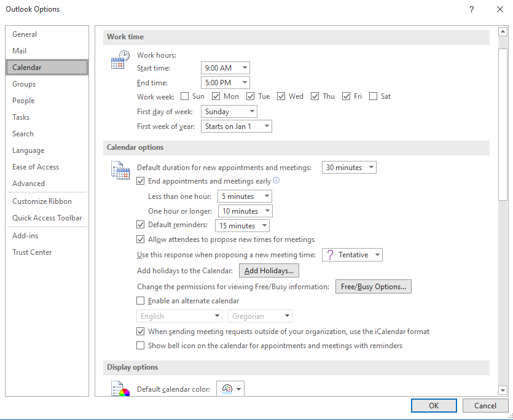Select the Advanced category
This screenshot has height=420, width=513.
47,184
